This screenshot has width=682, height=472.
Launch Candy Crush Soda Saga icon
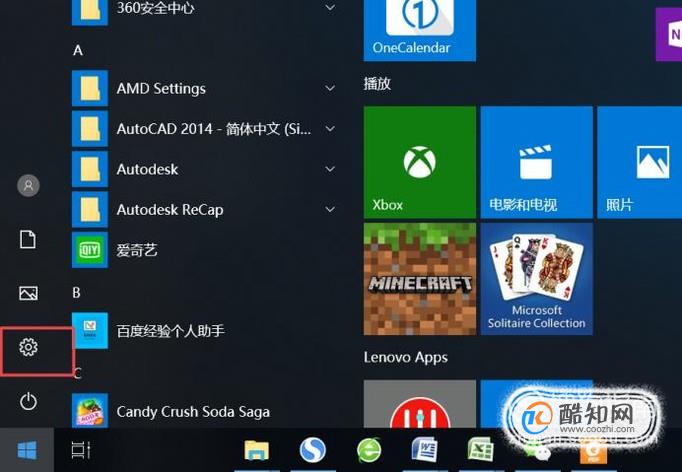click(90, 411)
